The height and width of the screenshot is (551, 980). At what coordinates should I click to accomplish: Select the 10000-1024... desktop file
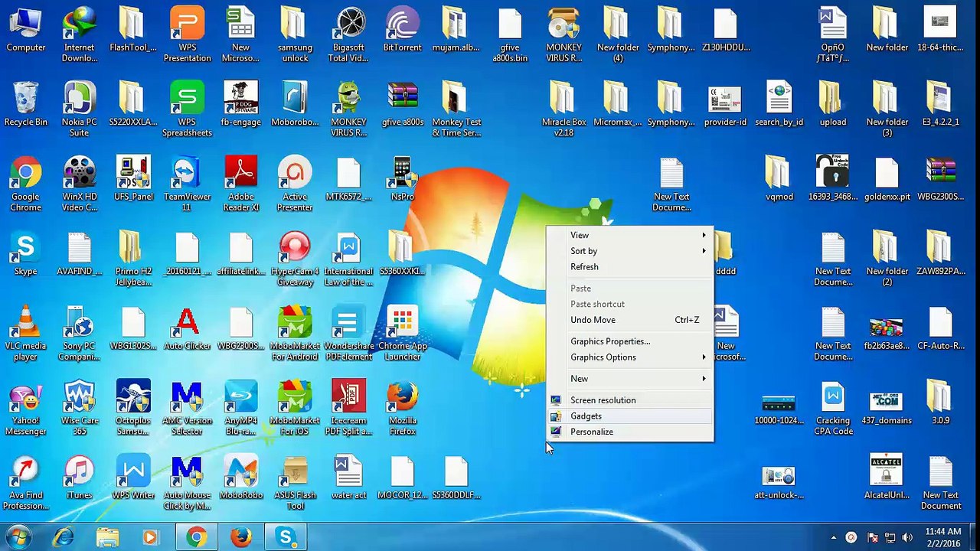(779, 409)
